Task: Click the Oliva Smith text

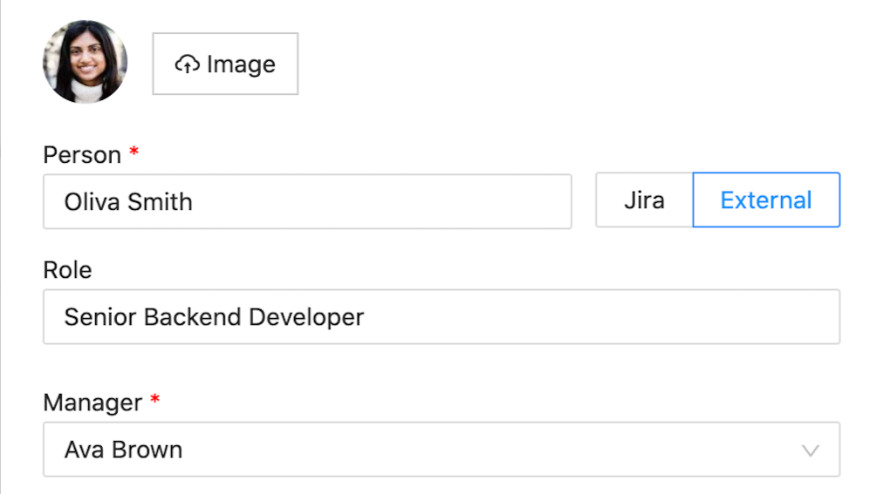Action: pos(128,202)
